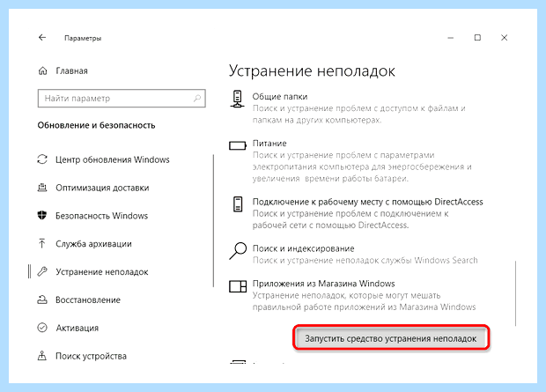
Task: Click the Восстановление icon
Action: click(x=42, y=300)
